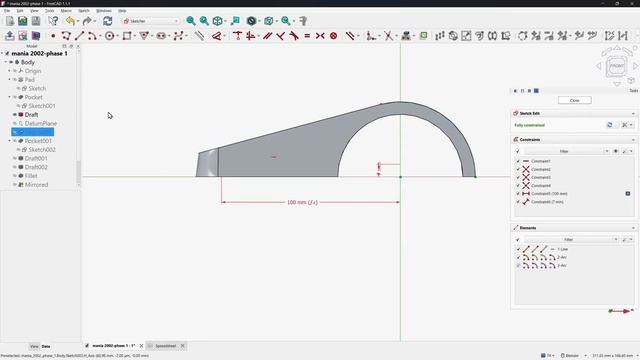Screen dimensions: 640x360
Task: Select the Mirrored tree item
Action: [x=36, y=184]
